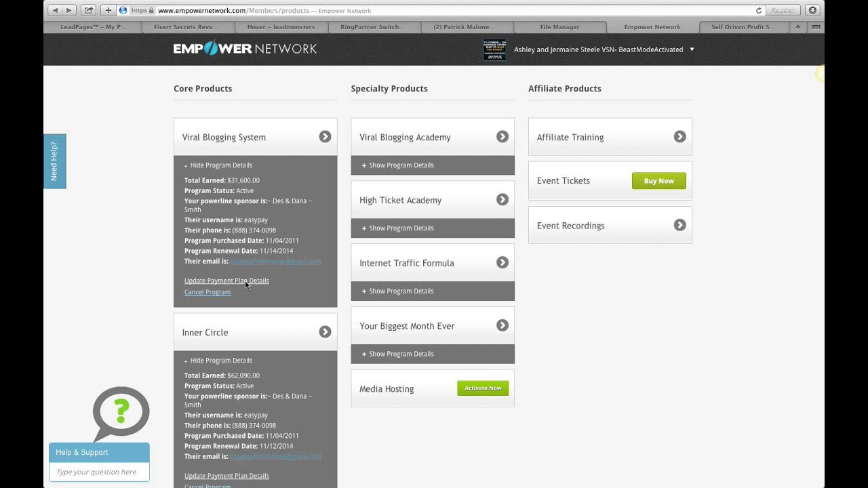Click Update Payment Plan Details under Viral Blogging System
Screen dimensions: 868x488
pos(226,281)
